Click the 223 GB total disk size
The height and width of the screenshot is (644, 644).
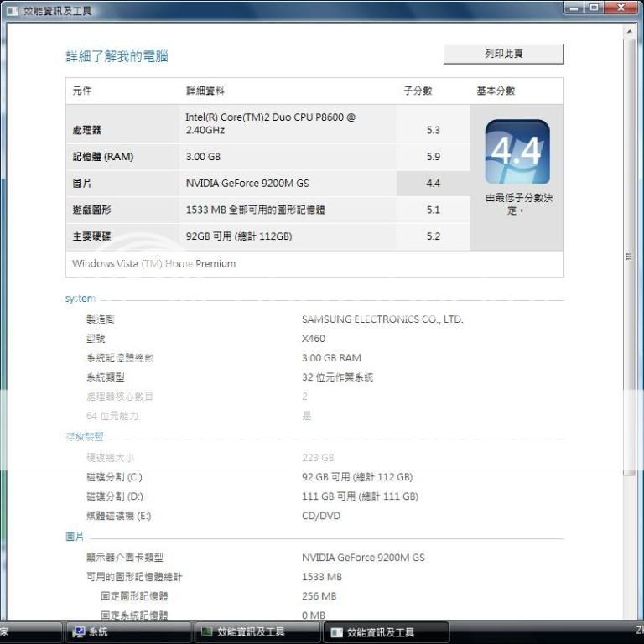[318, 458]
